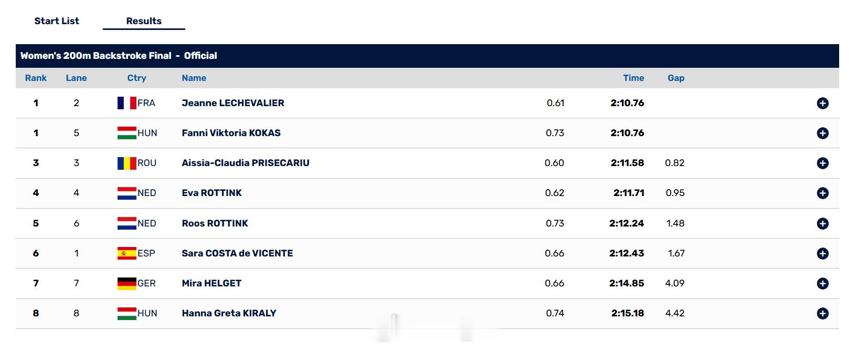Screen dimensions: 868x350
Task: Click the Rank column header
Action: pos(36,78)
